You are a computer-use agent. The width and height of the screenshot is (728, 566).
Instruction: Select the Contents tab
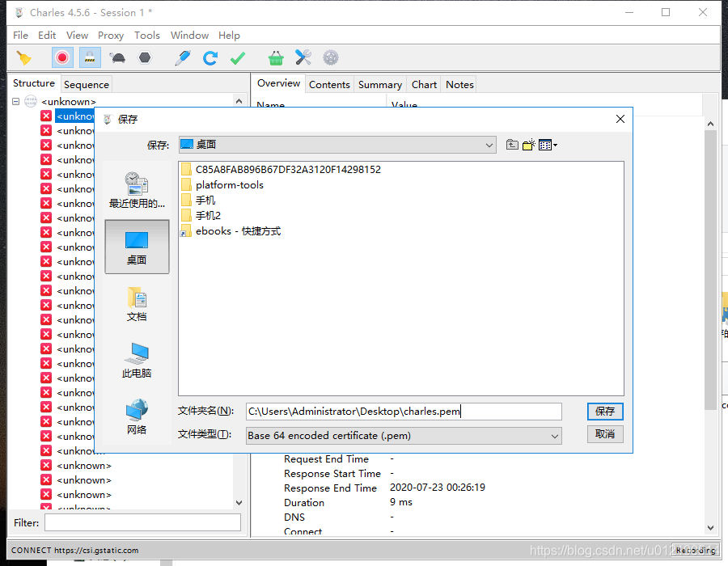[329, 84]
